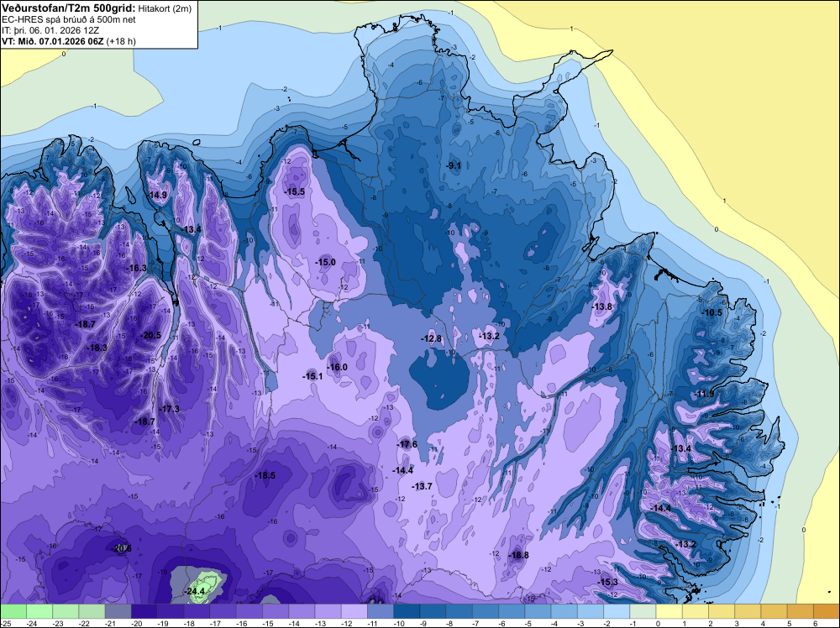Click the -15.0 temperature value
The width and height of the screenshot is (840, 628).
tap(325, 262)
